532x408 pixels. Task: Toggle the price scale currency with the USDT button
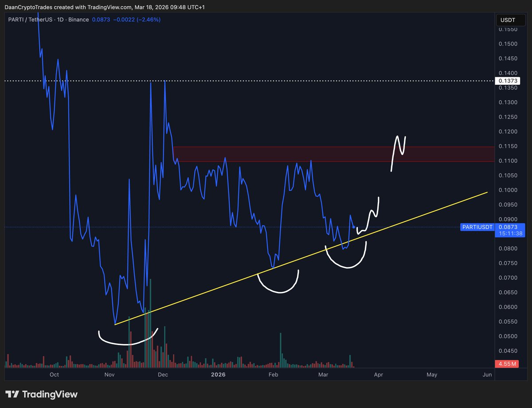[x=510, y=20]
